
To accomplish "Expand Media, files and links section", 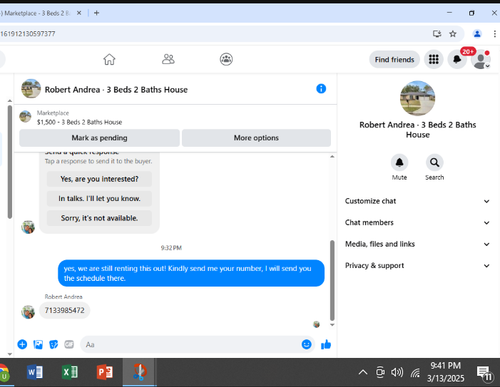I will (x=417, y=244).
